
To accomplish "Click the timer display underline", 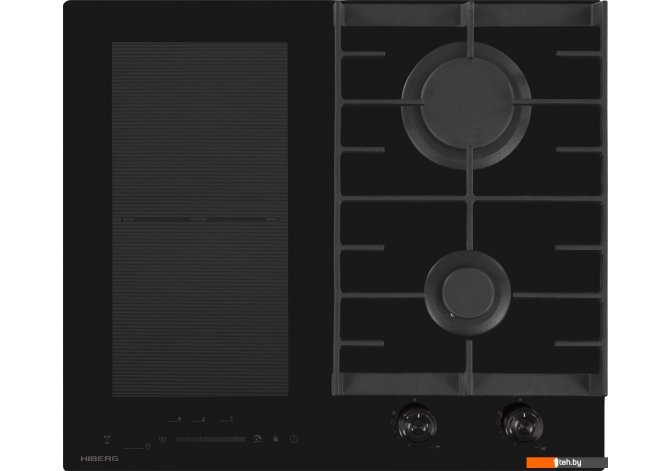I will [x=136, y=447].
